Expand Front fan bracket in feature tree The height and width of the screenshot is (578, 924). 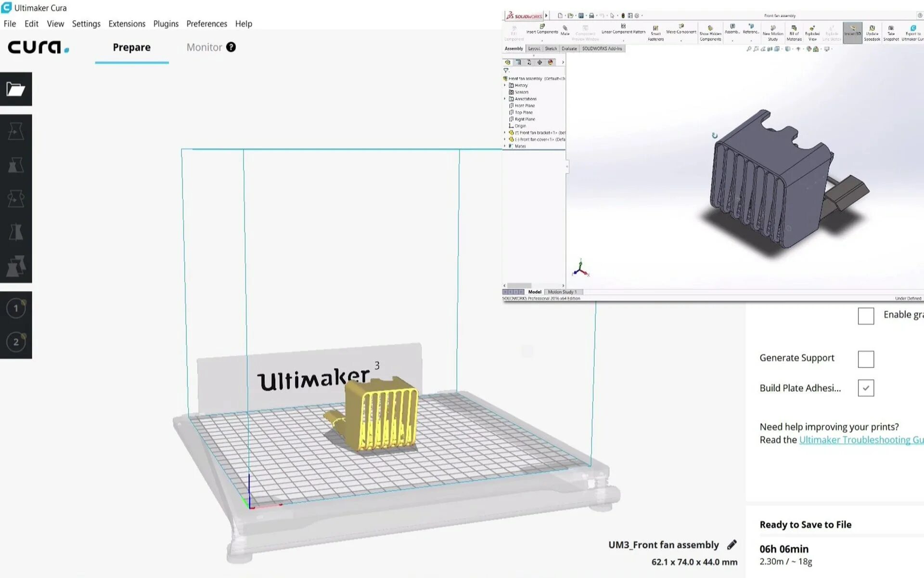coord(504,132)
